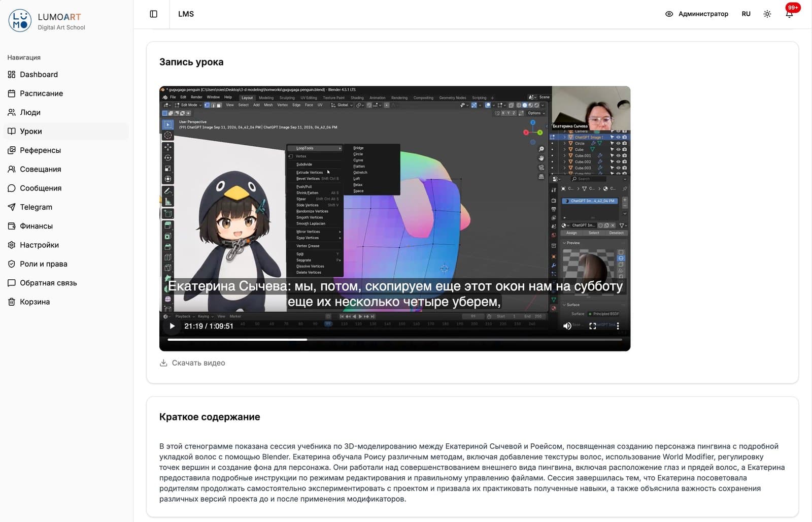This screenshot has height=522, width=812.
Task: Open notifications bell with 99+ badge
Action: (x=789, y=14)
